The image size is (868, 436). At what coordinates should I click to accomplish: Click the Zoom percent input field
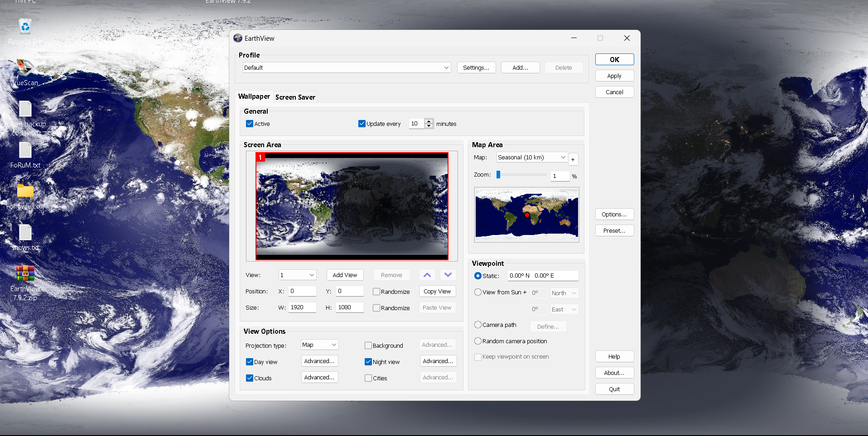pos(560,176)
